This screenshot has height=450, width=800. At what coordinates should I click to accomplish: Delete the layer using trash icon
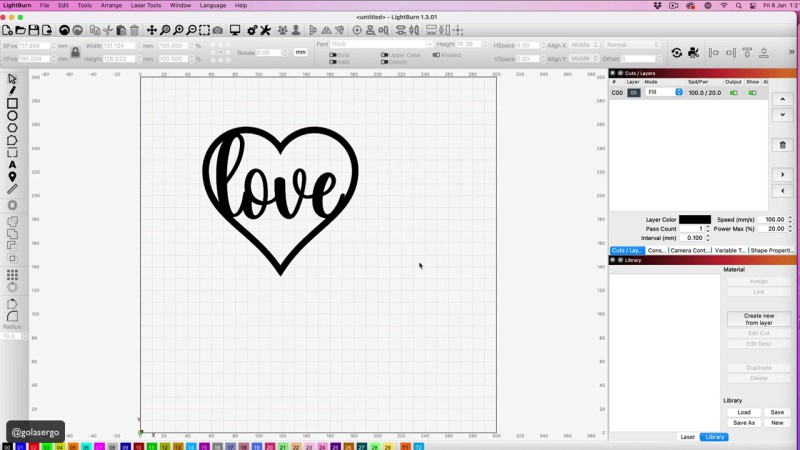pos(783,145)
